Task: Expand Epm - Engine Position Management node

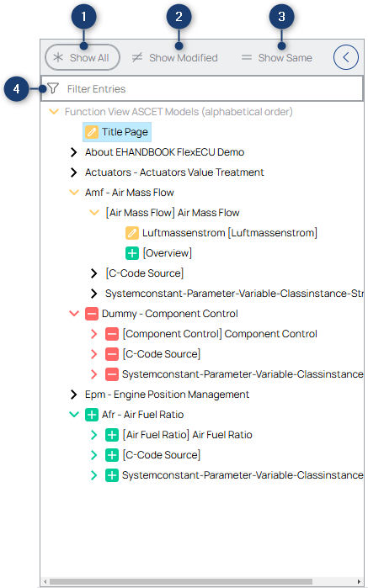Action: (74, 395)
